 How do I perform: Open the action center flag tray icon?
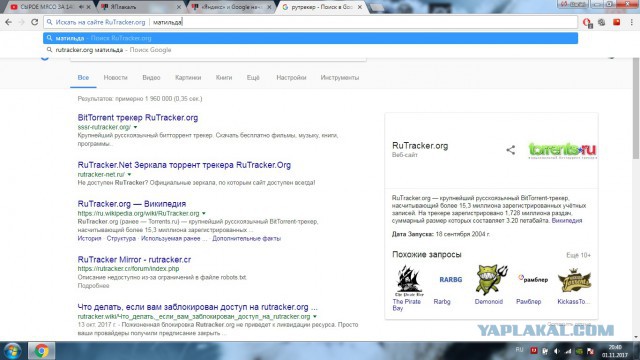click(590, 351)
